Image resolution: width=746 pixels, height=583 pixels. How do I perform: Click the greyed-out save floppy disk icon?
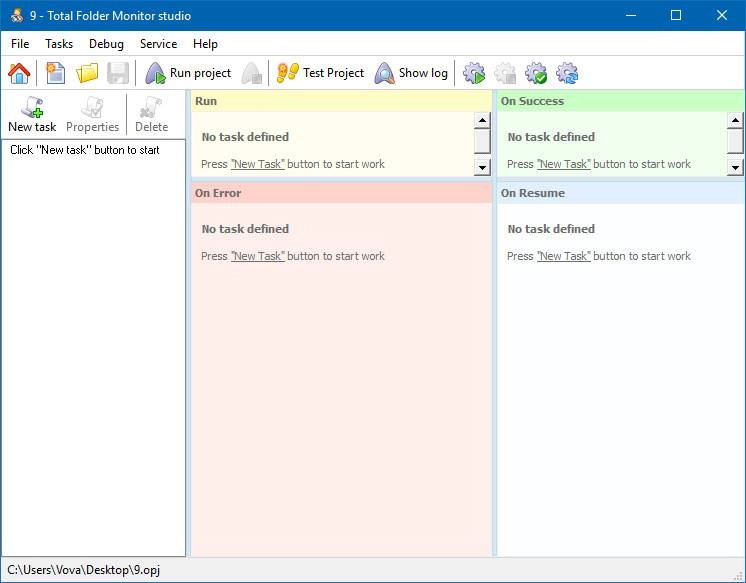tap(118, 73)
